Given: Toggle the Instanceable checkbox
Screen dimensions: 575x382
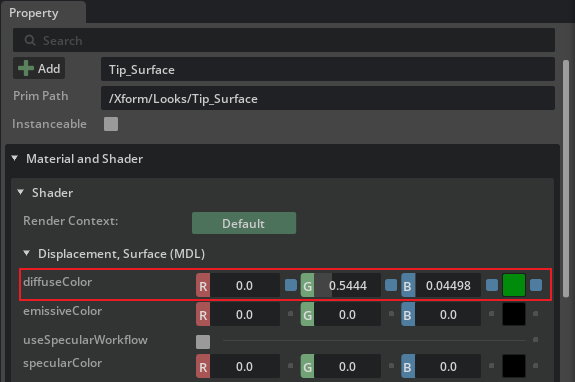Looking at the screenshot, I should pos(111,124).
